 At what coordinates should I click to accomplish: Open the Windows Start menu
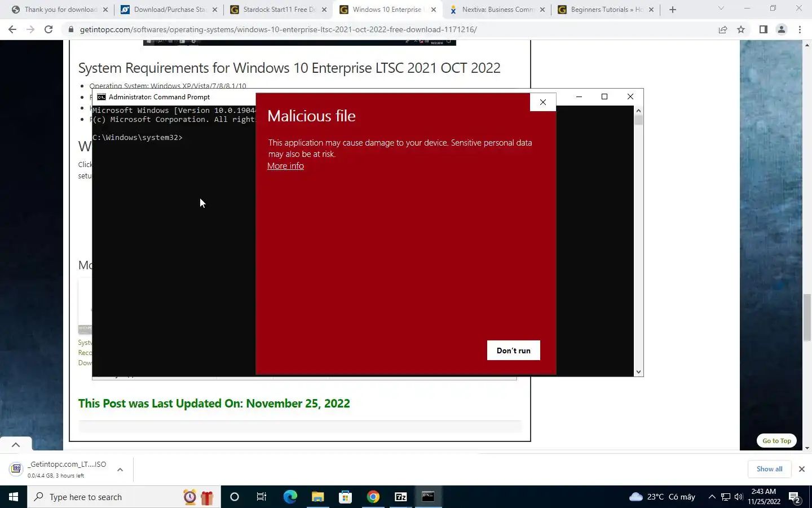click(x=14, y=497)
